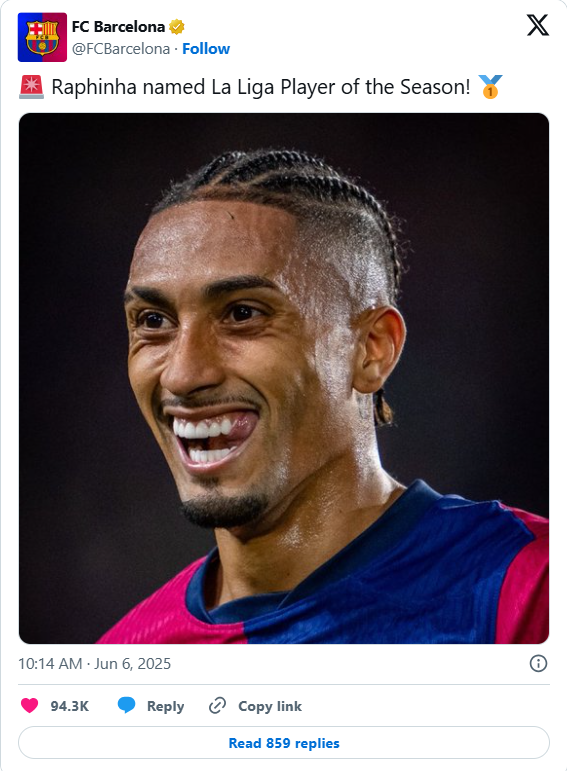View the 94.3K likes count
This screenshot has width=567, height=771.
tap(69, 706)
